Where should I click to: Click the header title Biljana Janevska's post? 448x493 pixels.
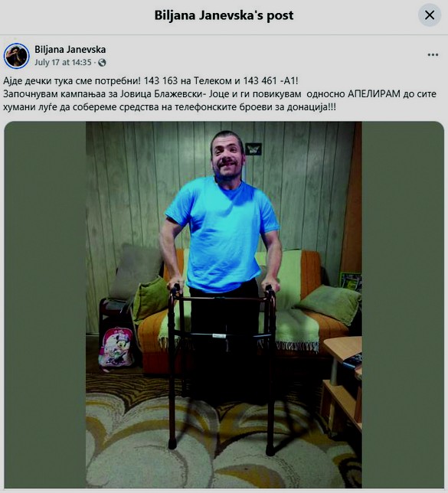tap(224, 15)
